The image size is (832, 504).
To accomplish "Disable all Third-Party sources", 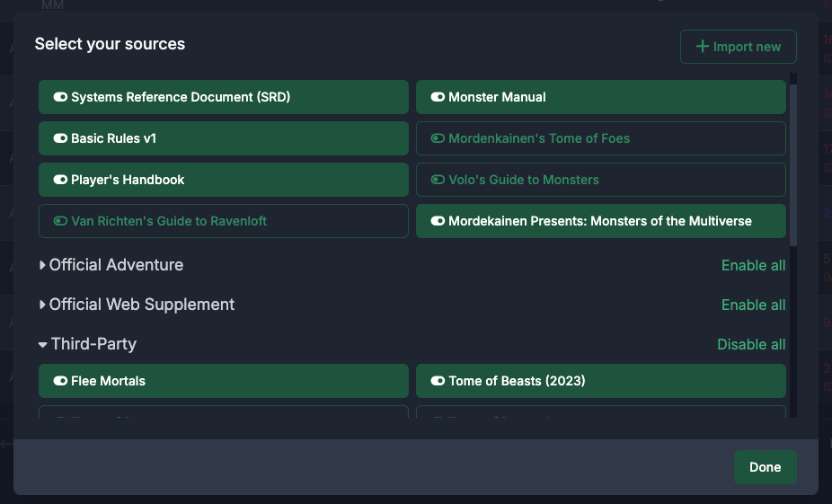I will click(x=751, y=344).
